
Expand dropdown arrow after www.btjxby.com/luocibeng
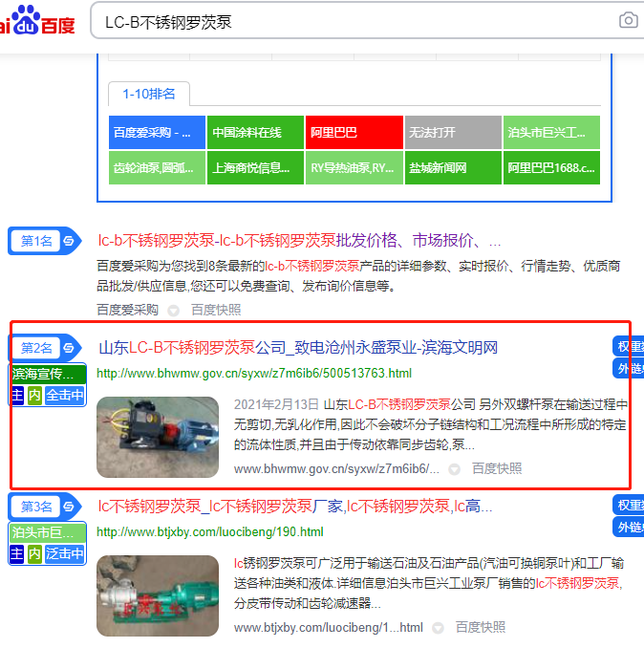(x=438, y=628)
